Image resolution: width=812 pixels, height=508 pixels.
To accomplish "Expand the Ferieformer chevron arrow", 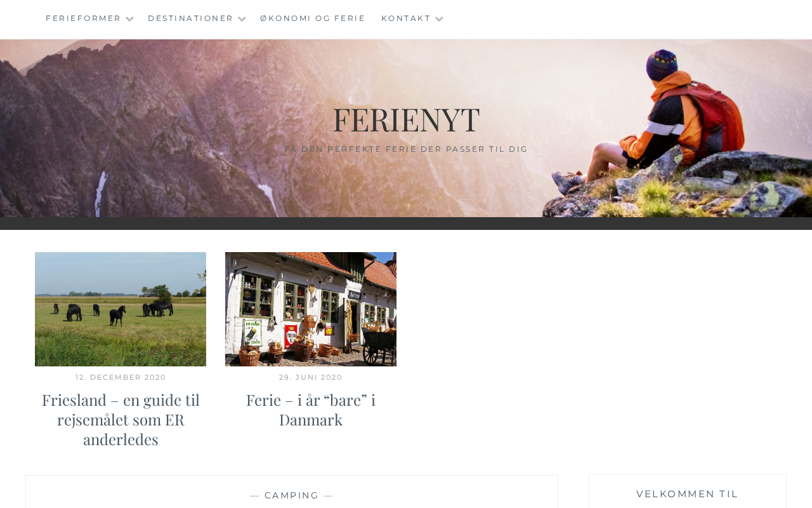I will (x=129, y=19).
